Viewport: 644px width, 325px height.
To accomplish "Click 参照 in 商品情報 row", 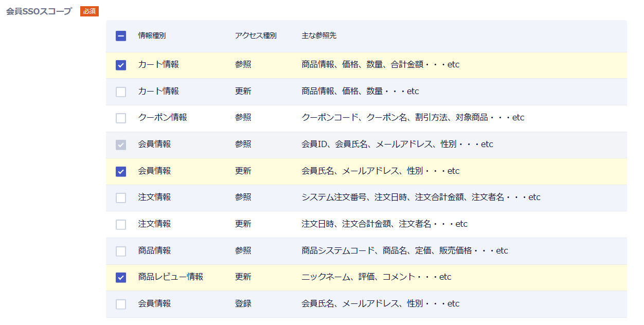I will (243, 251).
